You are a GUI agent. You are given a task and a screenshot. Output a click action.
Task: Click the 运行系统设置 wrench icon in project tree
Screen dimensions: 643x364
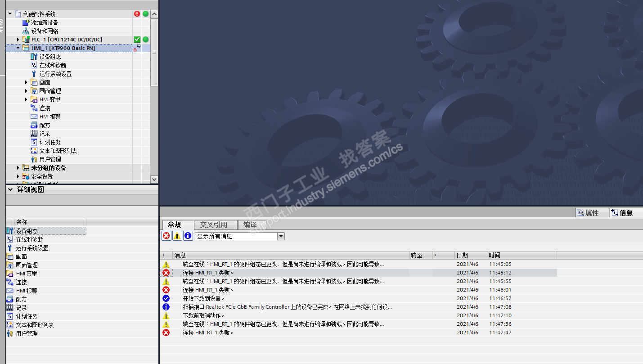34,74
